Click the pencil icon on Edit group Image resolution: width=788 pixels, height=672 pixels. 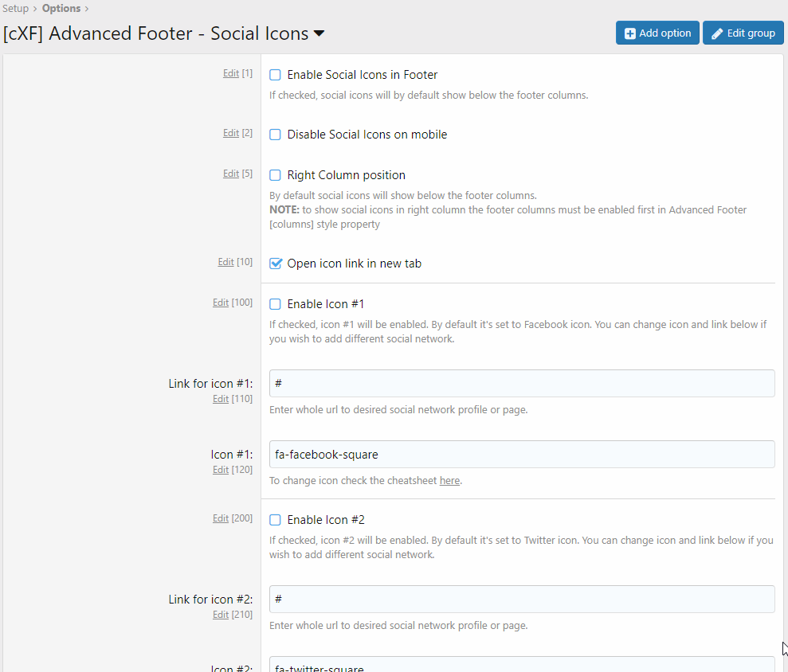pos(717,33)
